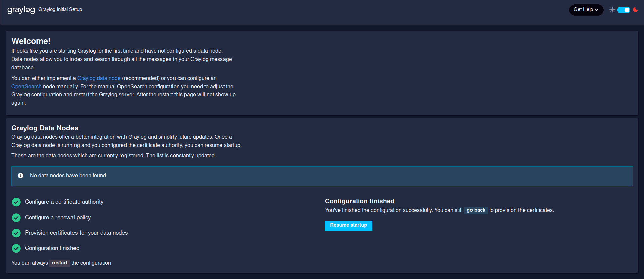The height and width of the screenshot is (279, 644).
Task: Click the Graylog logo
Action: tap(21, 10)
